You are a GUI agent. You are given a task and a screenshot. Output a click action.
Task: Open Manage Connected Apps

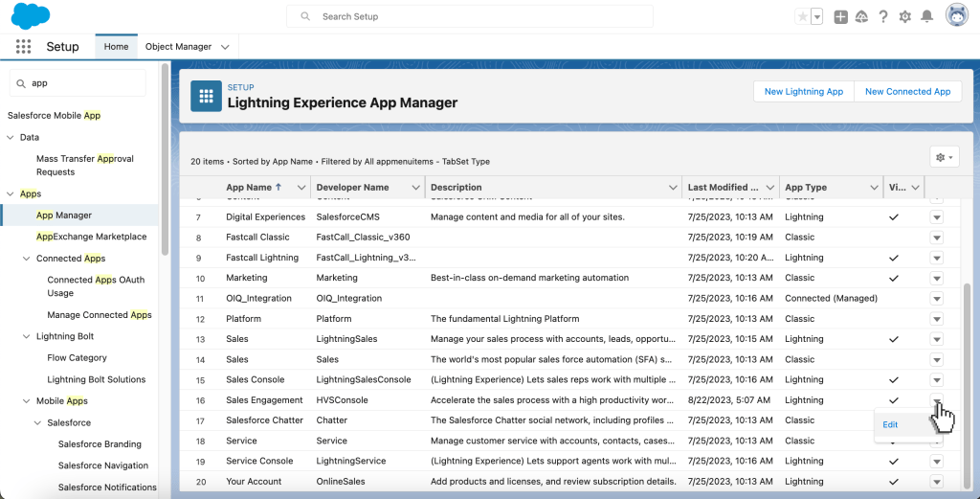coord(100,314)
